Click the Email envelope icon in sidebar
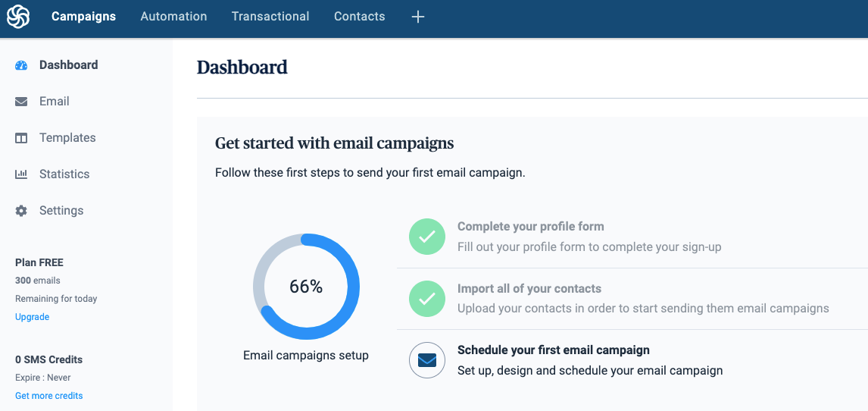 pyautogui.click(x=21, y=102)
